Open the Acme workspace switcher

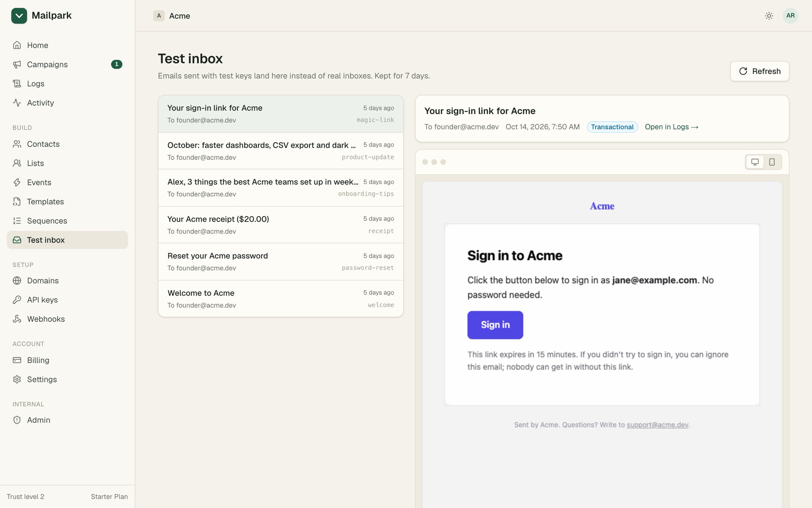172,16
